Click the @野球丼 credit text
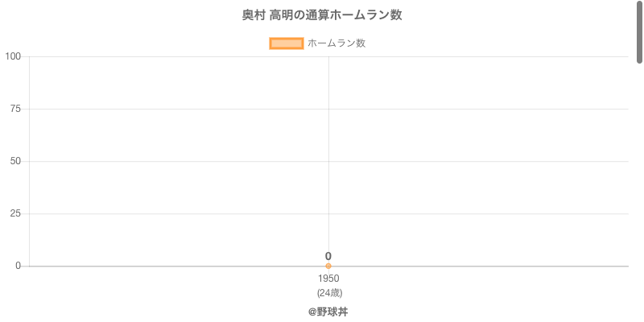Screen dimensions: 644x322 pyautogui.click(x=328, y=312)
